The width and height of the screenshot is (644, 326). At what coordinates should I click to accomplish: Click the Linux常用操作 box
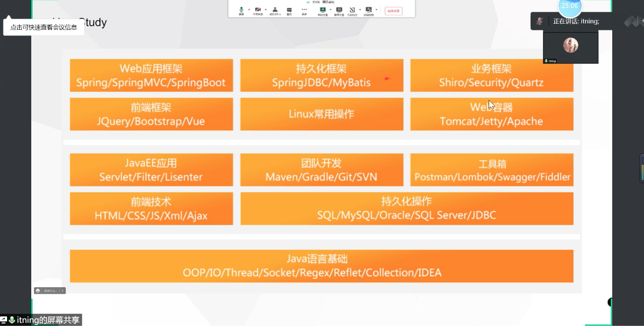click(x=322, y=114)
